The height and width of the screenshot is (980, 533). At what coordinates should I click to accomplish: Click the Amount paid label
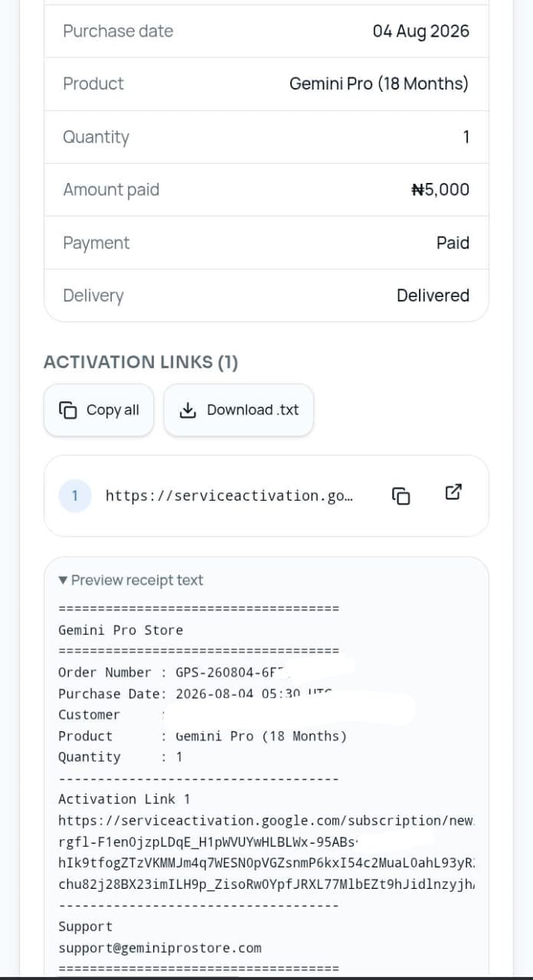click(111, 190)
